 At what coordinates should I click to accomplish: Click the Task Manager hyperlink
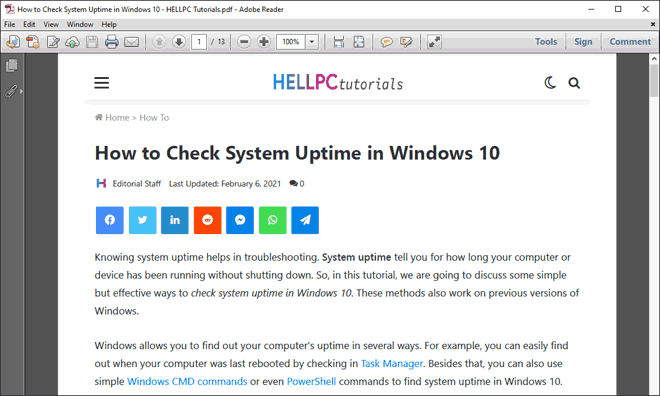coord(392,363)
